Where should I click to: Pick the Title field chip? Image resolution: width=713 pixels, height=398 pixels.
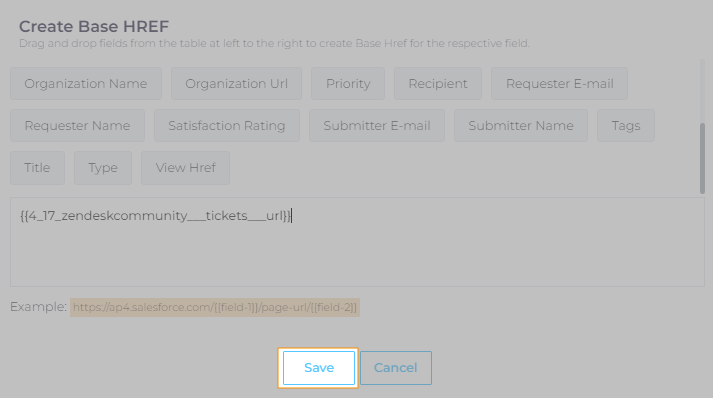coord(37,168)
